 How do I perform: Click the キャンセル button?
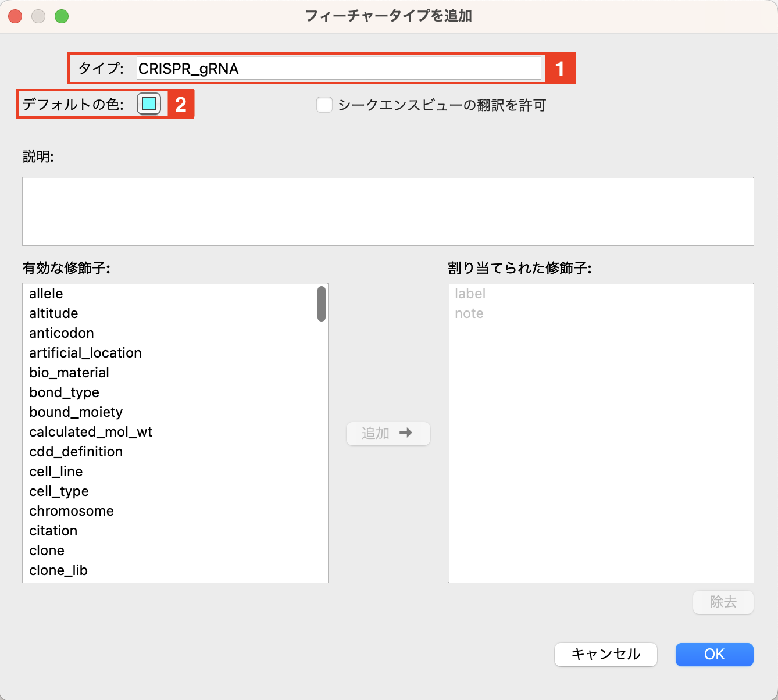click(x=605, y=655)
